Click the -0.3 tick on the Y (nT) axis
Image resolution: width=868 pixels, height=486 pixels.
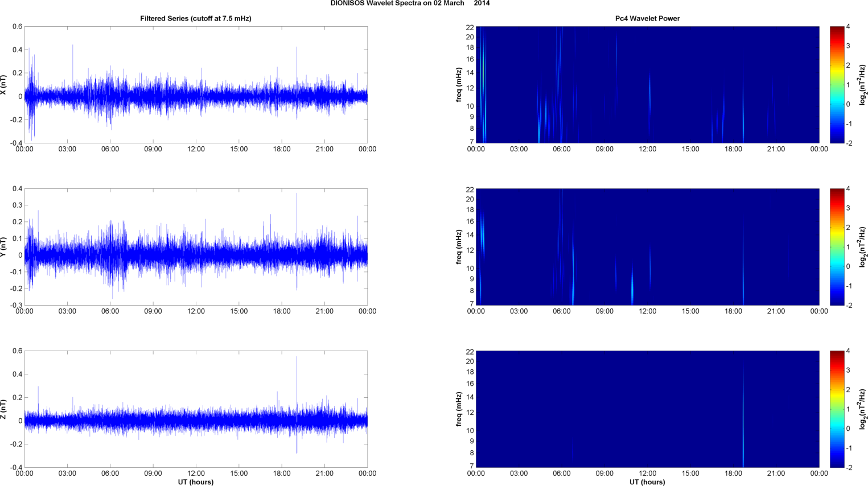[16, 306]
